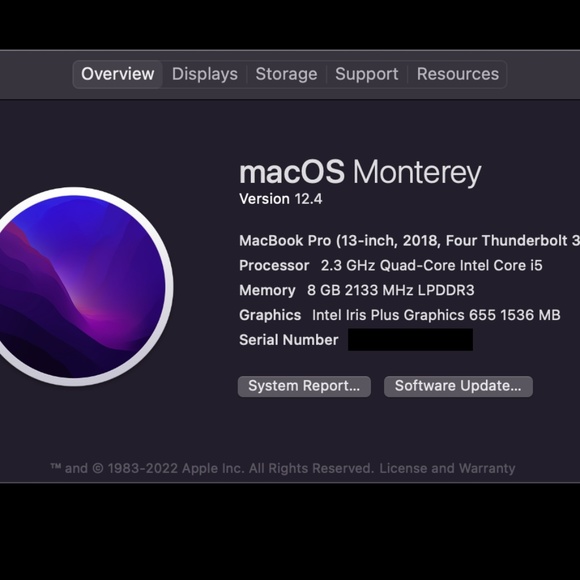Click the macOS Monterey title
The image size is (580, 580).
360,173
